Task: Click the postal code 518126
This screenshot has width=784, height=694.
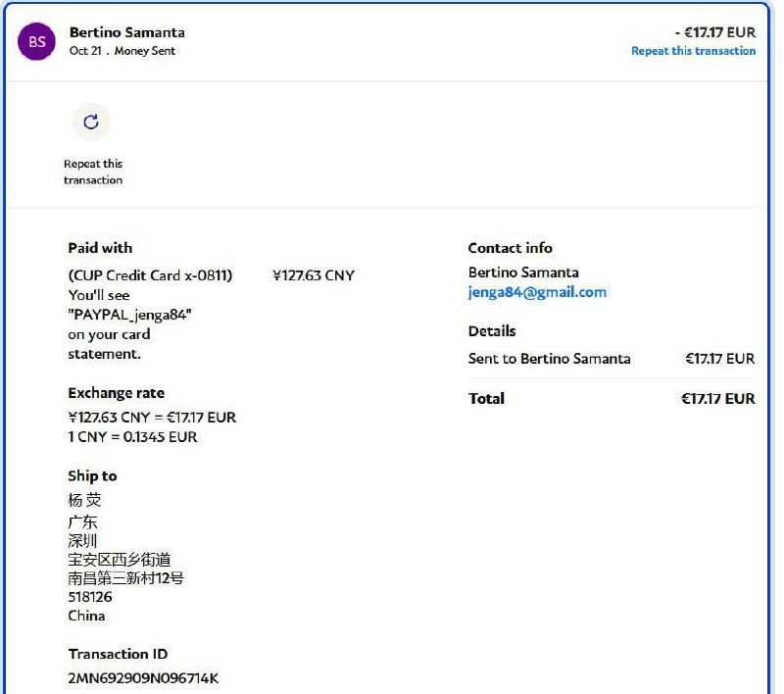Action: tap(90, 597)
